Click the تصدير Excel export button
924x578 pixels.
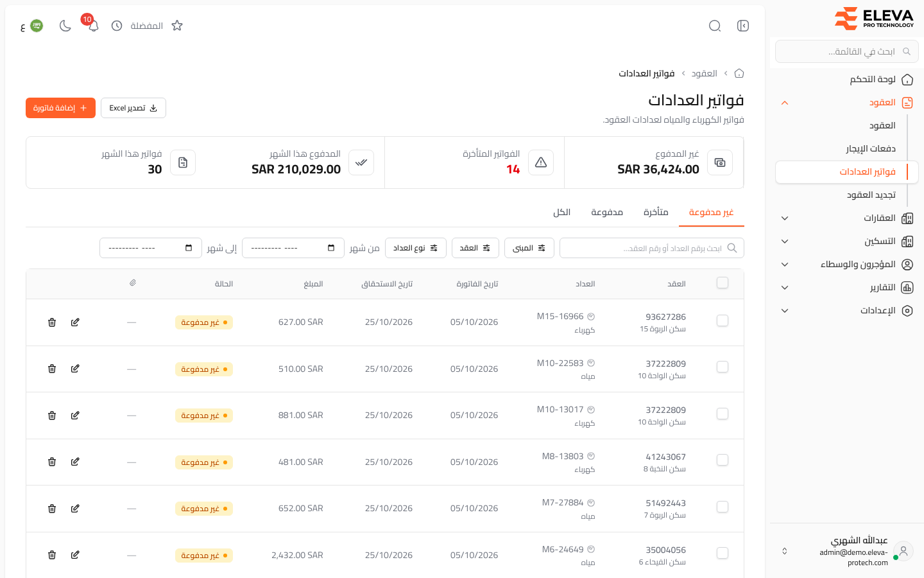[133, 108]
